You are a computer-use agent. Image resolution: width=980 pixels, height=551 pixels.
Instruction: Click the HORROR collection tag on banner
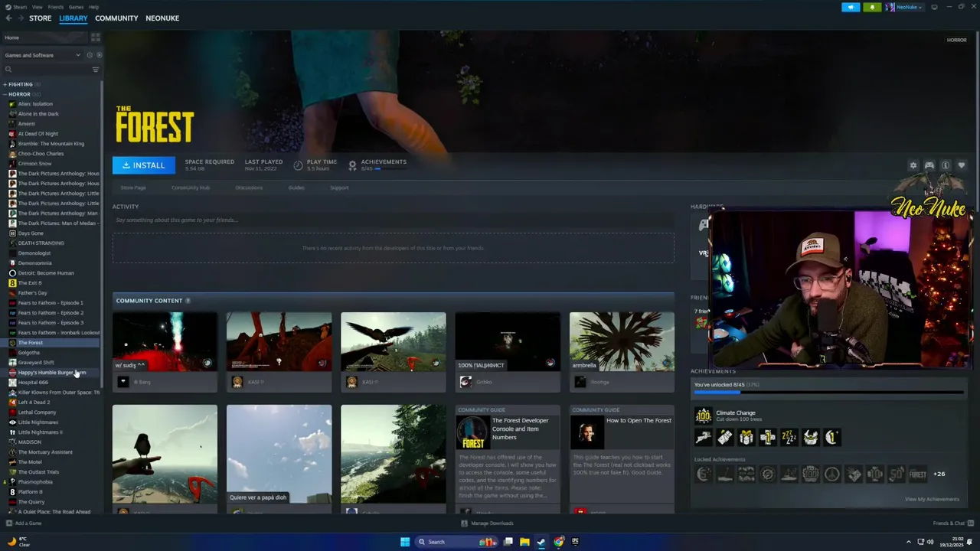coord(956,40)
